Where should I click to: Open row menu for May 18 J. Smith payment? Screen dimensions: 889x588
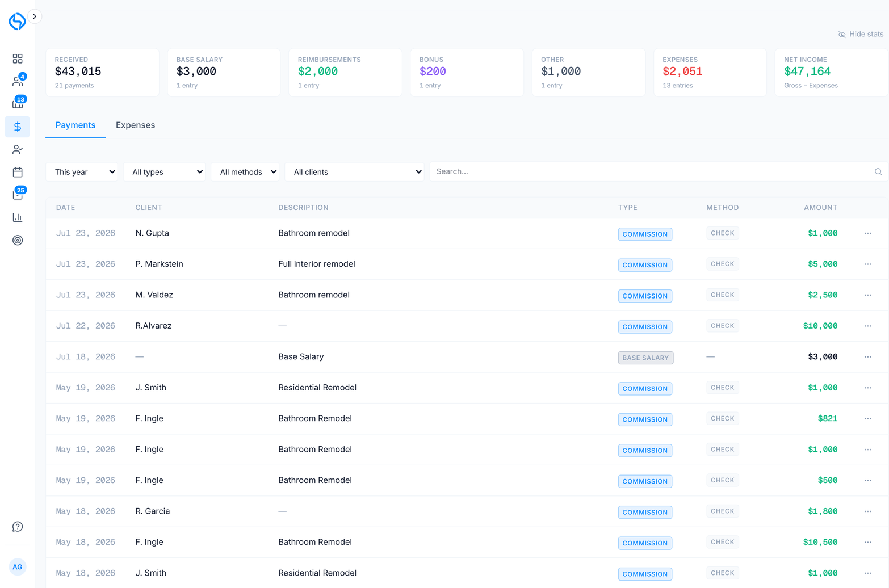tap(868, 573)
